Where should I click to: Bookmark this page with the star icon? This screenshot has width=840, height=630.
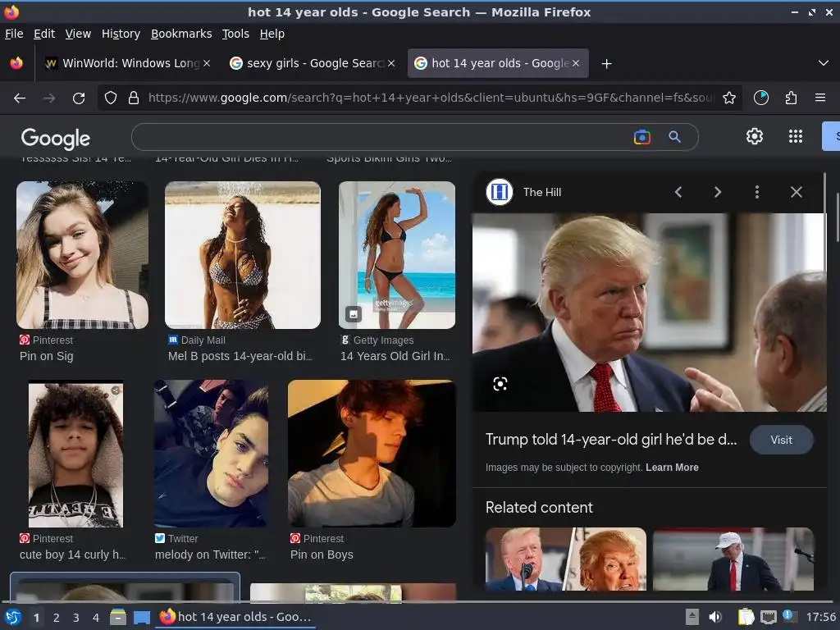(x=728, y=98)
